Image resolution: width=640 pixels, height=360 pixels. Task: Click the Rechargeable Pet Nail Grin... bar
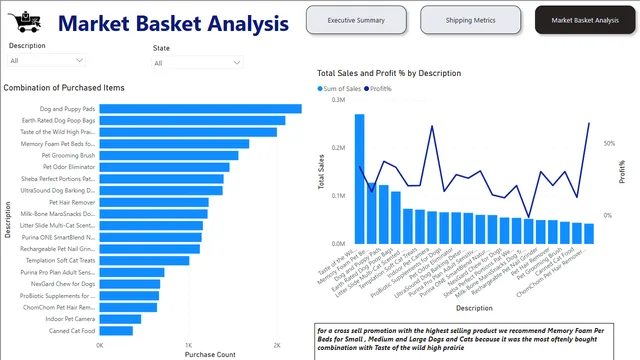[150, 249]
